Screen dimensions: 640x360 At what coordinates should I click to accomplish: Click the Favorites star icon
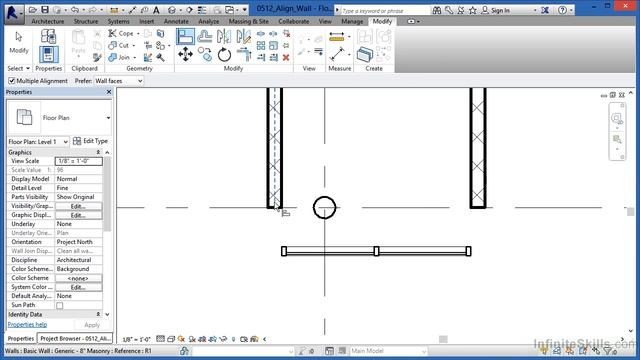pos(473,10)
